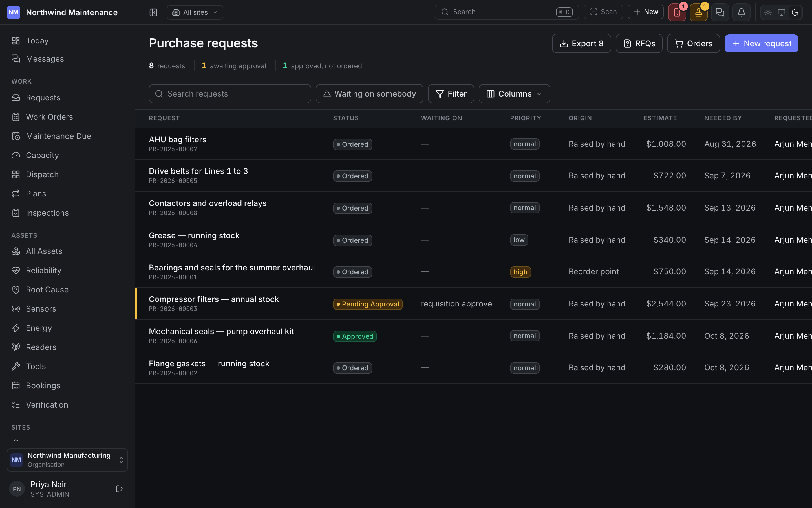Open the red device alert icon
Viewport: 812px width, 508px height.
(x=677, y=12)
